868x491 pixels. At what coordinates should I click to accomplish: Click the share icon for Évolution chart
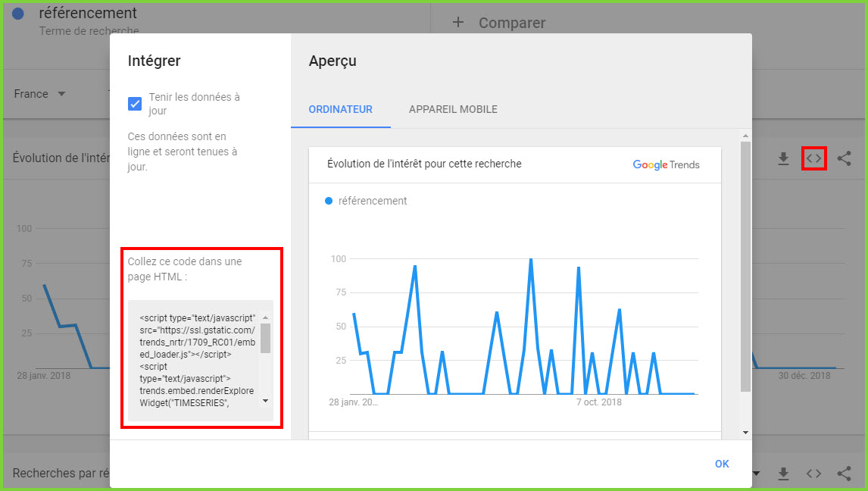845,159
